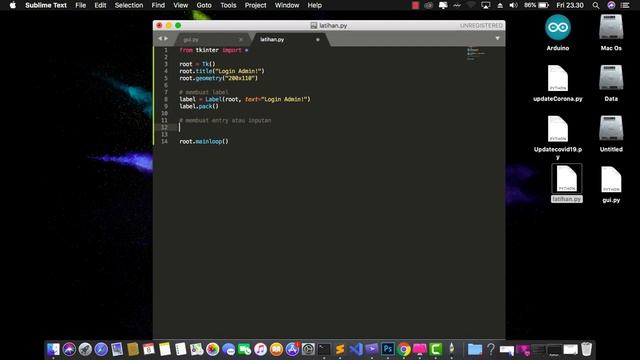640x360 pixels.
Task: Open the Wi-Fi menu bar icon
Action: click(x=471, y=5)
